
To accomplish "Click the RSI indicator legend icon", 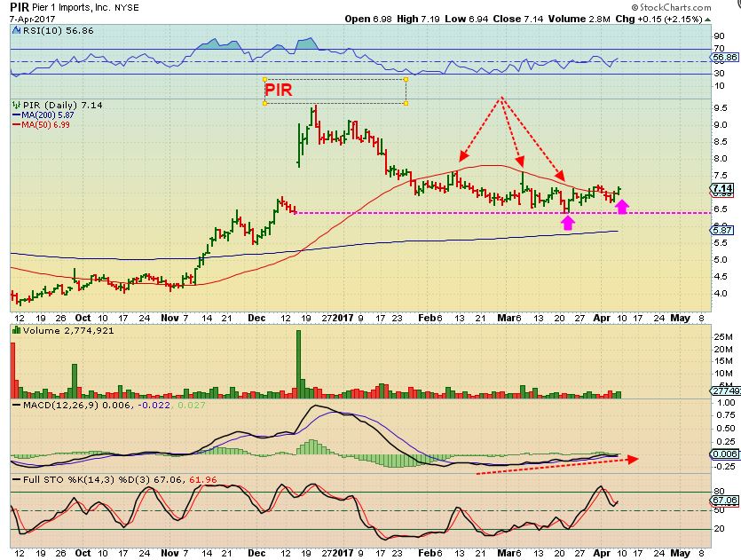I will [x=17, y=31].
